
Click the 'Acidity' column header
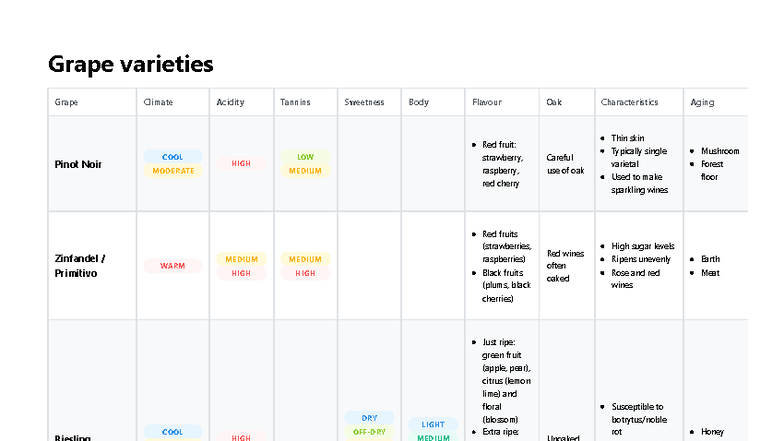(x=230, y=102)
